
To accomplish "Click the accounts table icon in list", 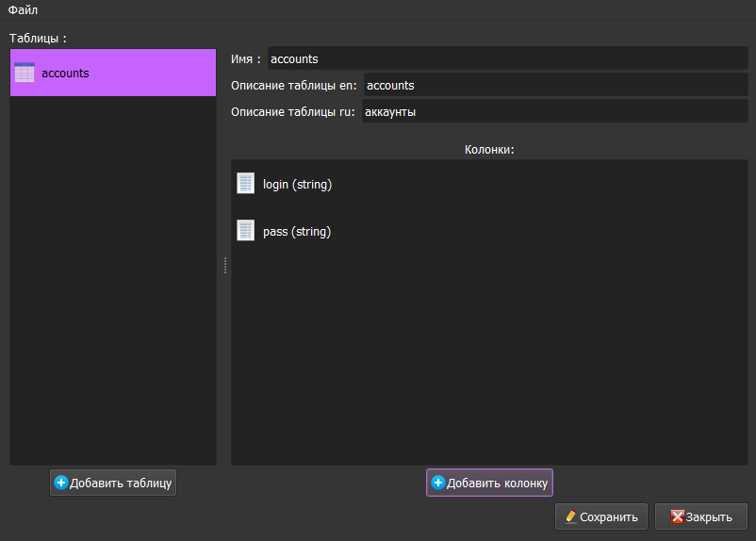I will (25, 73).
